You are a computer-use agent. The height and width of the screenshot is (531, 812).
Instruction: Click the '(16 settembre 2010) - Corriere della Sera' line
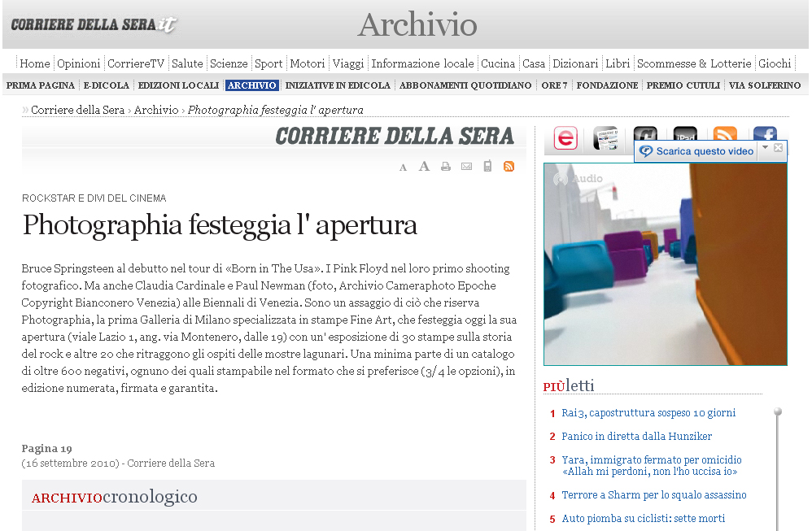118,464
